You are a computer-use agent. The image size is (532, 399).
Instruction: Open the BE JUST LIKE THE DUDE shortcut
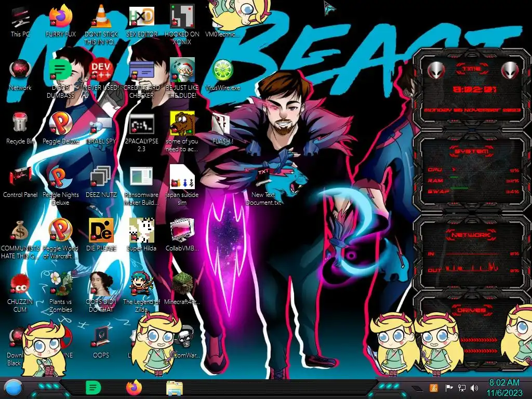[182, 79]
